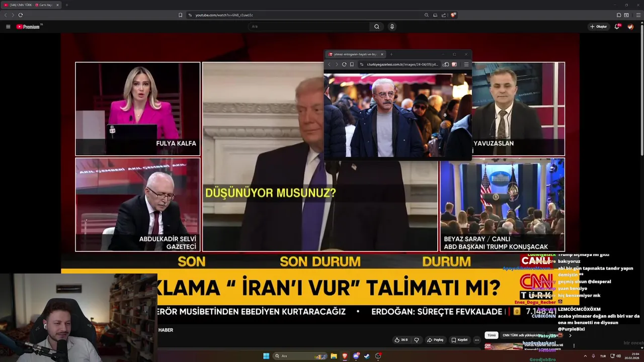Click the Paylaş share button
Image resolution: width=644 pixels, height=362 pixels.
coord(435,340)
